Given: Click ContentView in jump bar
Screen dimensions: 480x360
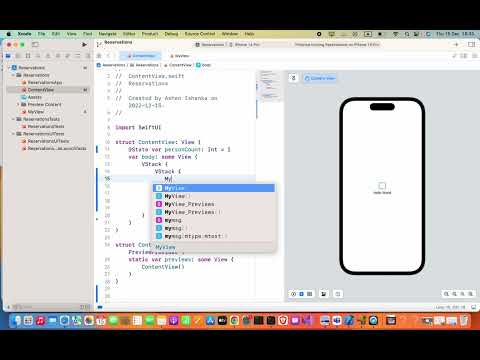Looking at the screenshot, I should point(178,65).
